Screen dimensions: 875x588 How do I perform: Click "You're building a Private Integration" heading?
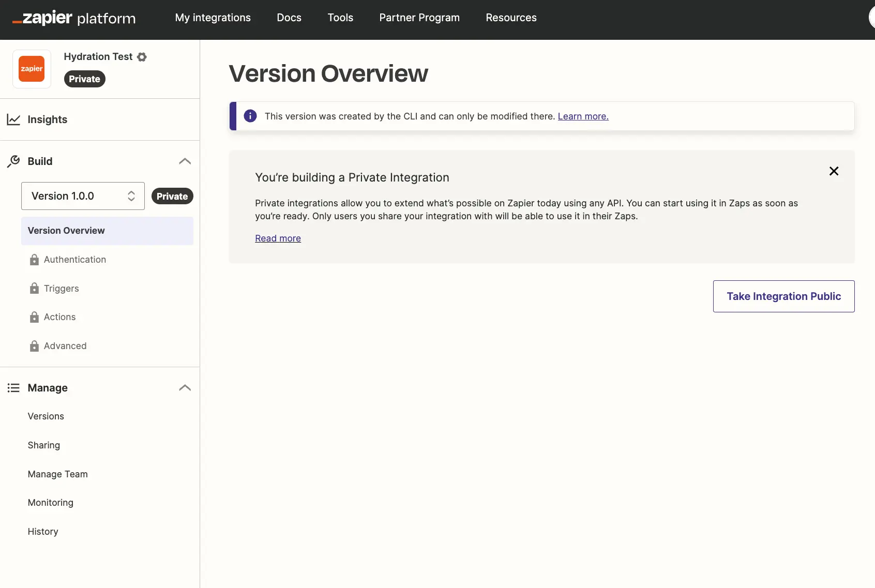[x=352, y=177]
